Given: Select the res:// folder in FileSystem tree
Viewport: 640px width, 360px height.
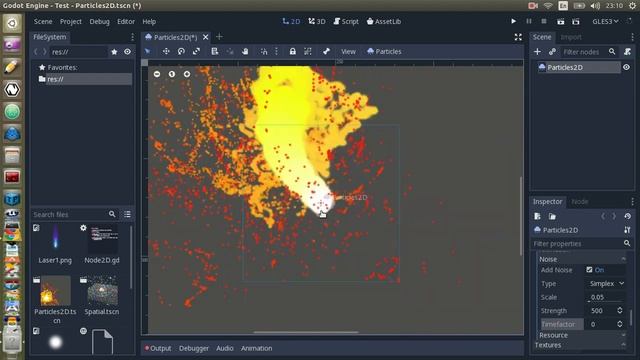Looking at the screenshot, I should (85, 79).
